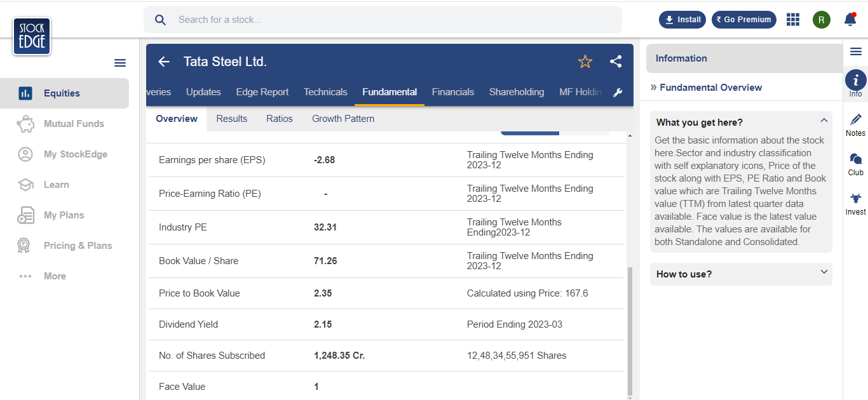The height and width of the screenshot is (400, 868).
Task: Select the Growth Pattern sub-tab
Action: tap(343, 119)
